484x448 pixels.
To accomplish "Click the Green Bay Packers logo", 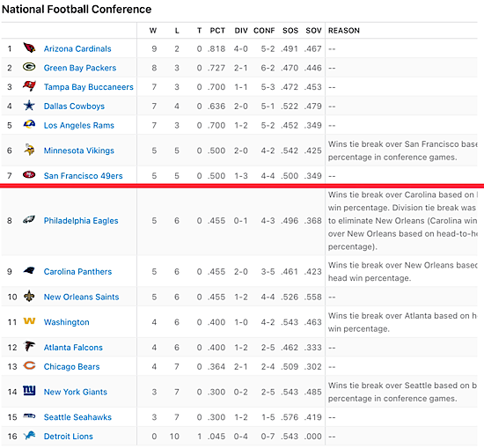I will 29,67.
